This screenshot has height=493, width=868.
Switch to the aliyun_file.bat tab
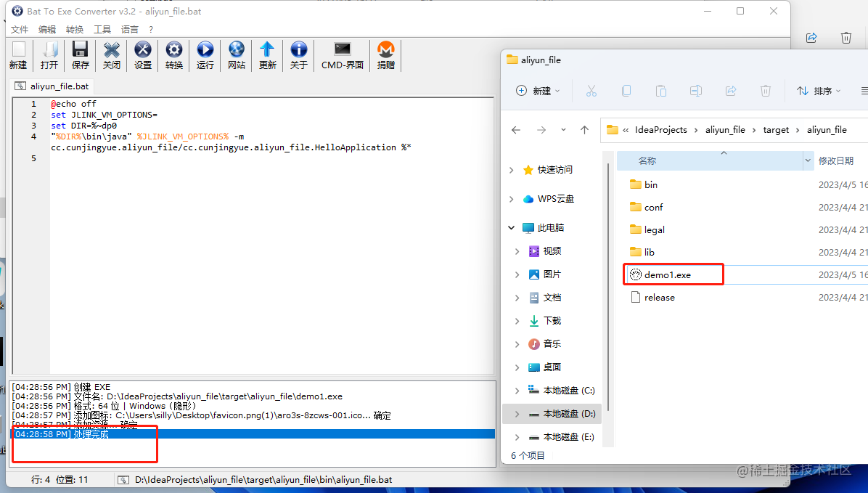52,86
